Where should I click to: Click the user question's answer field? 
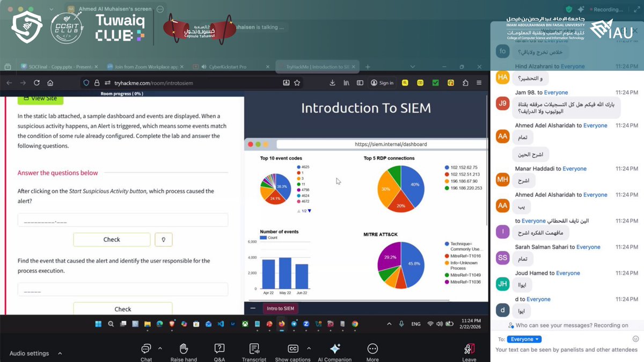click(x=122, y=290)
